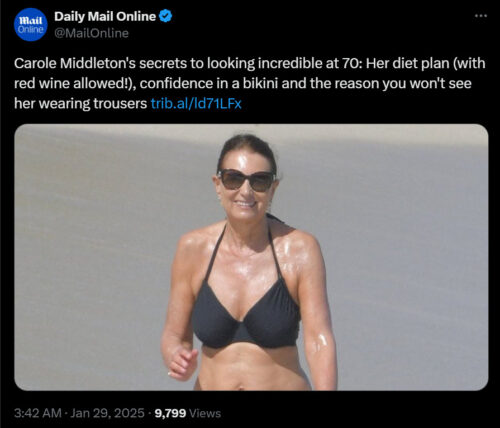Open the attached beach photo

[x=251, y=257]
